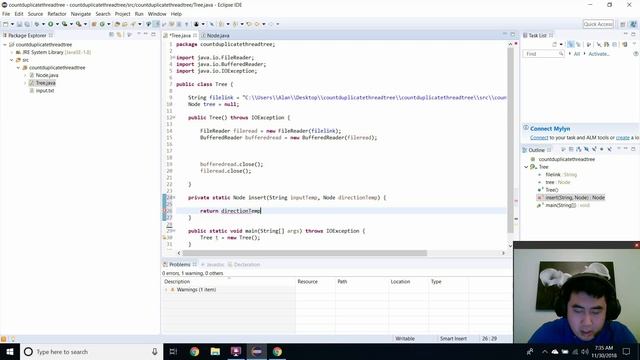Click the Coverage run toolbar icon

(64, 24)
